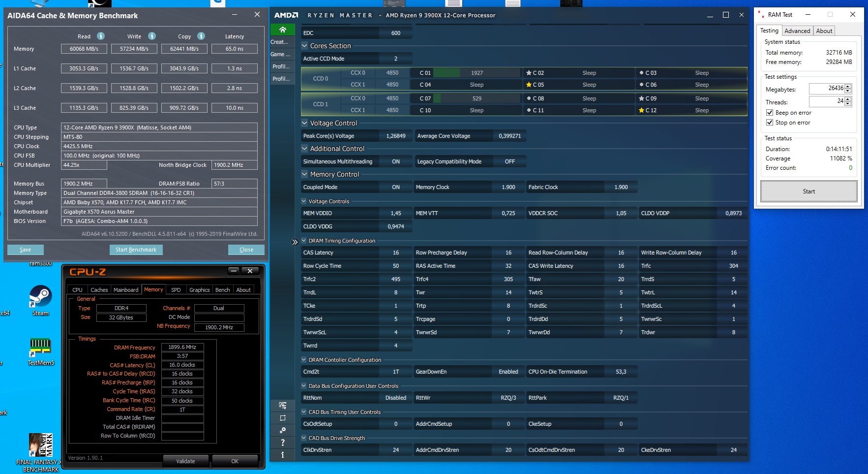This screenshot has width=868, height=474.
Task: Toggle the Stop on error checkbox
Action: [x=770, y=123]
